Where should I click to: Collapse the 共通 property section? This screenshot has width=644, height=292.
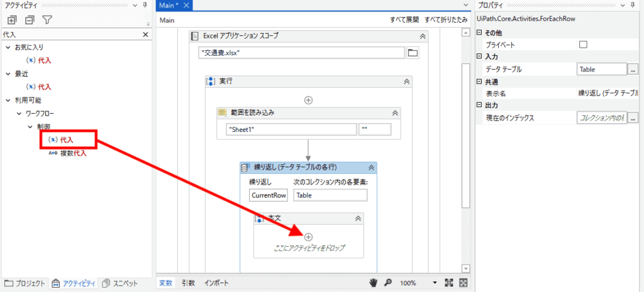tap(479, 82)
